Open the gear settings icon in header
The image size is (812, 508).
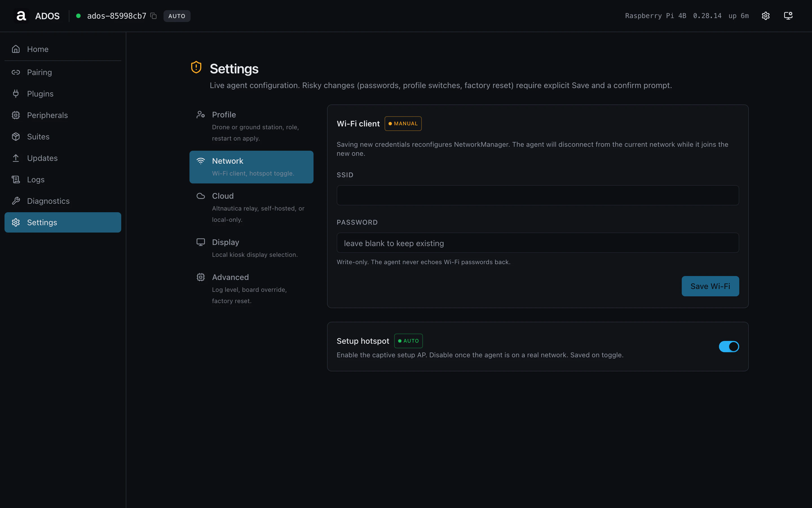765,16
